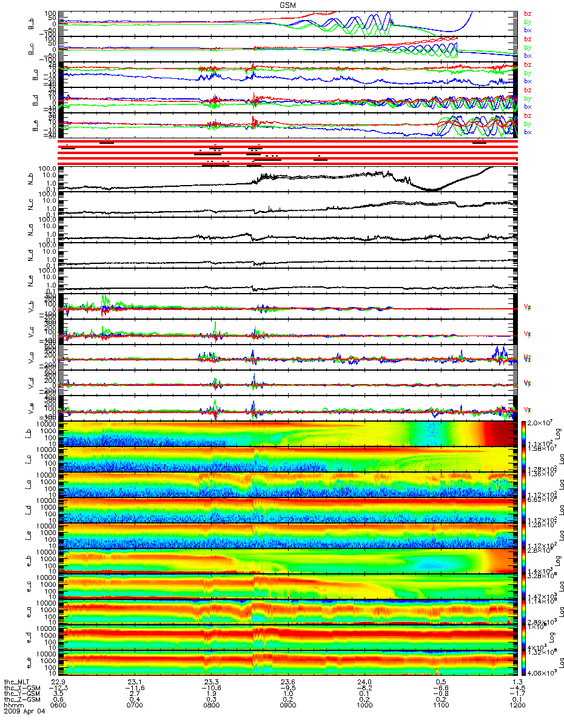Click time tick label 0900
The width and height of the screenshot is (564, 728).
287,706
